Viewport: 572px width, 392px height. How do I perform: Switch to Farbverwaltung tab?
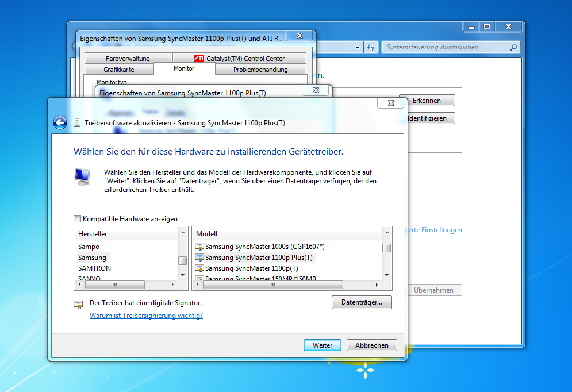pos(128,59)
